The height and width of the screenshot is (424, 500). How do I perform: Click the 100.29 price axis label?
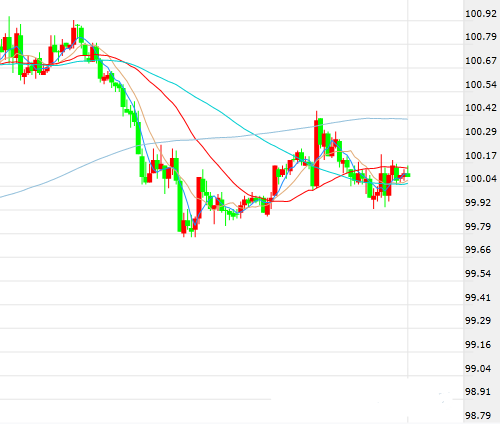point(481,132)
